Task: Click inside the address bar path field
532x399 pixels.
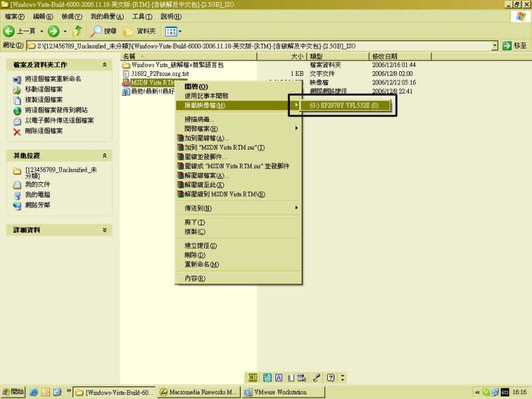Action: coord(259,46)
